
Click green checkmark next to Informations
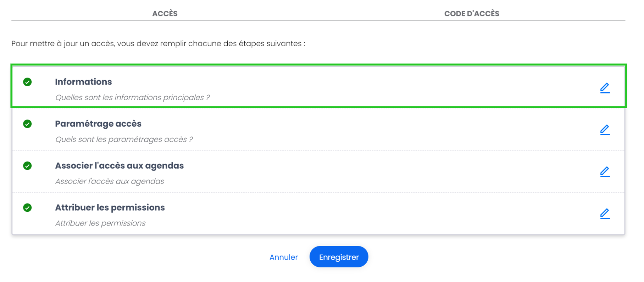(x=27, y=82)
